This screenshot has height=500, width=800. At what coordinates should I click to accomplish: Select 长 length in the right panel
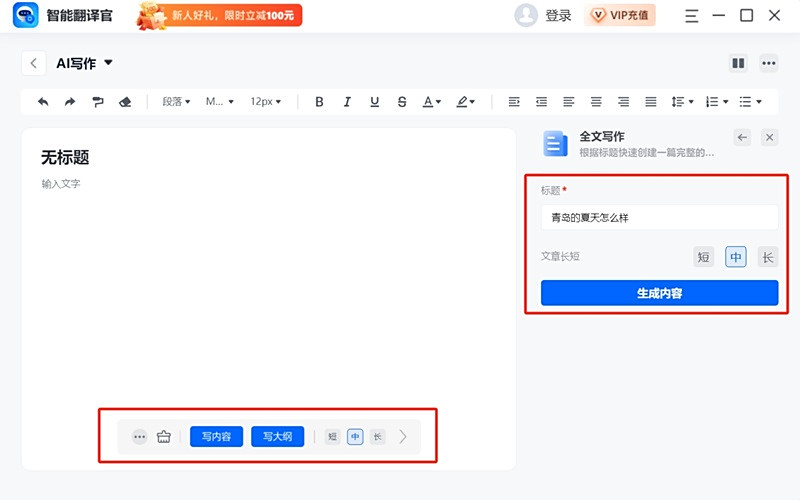[767, 257]
